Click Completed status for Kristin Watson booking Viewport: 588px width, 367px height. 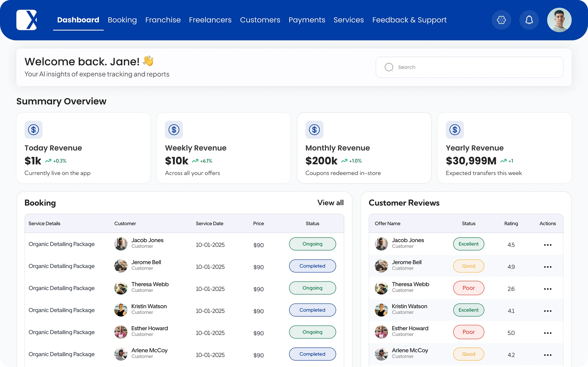(312, 310)
